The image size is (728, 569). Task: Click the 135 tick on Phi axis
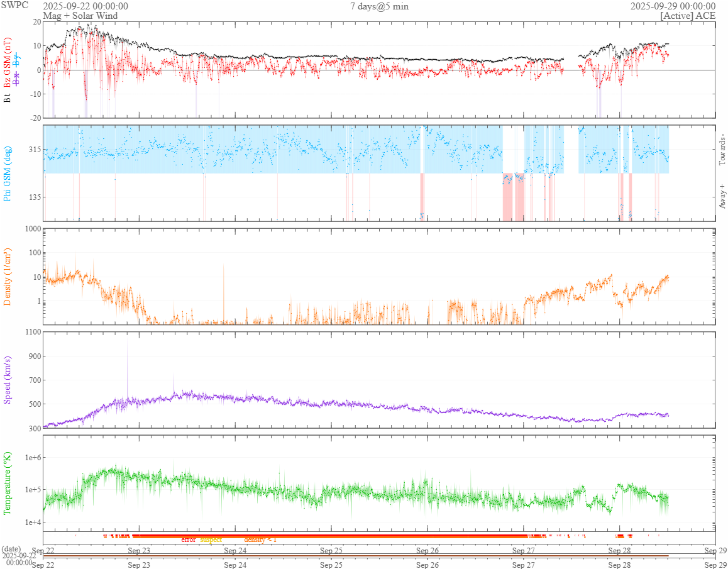pyautogui.click(x=35, y=197)
